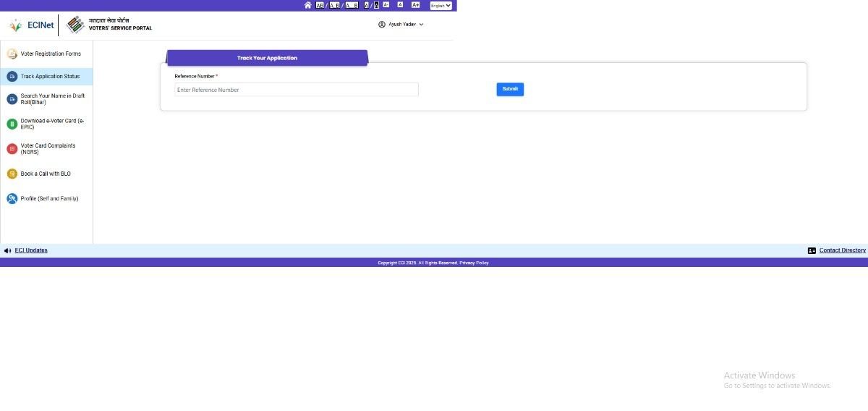Increase font size with A+ button

tap(415, 5)
